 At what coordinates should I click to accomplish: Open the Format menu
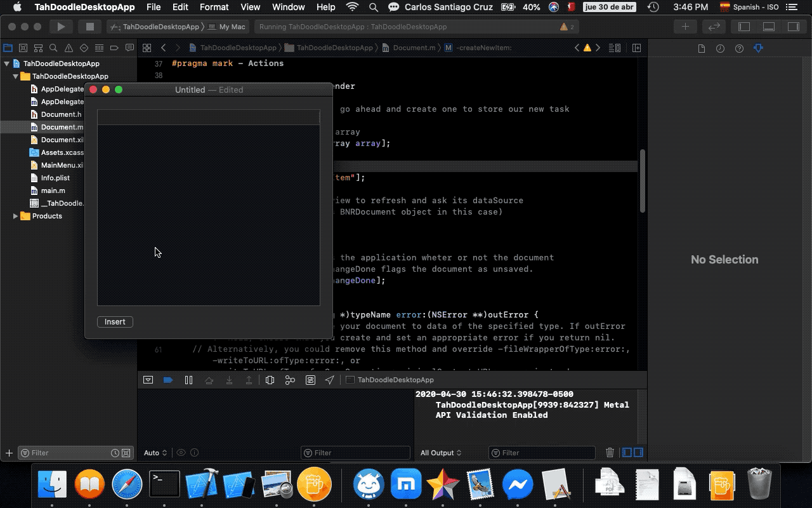click(x=214, y=7)
